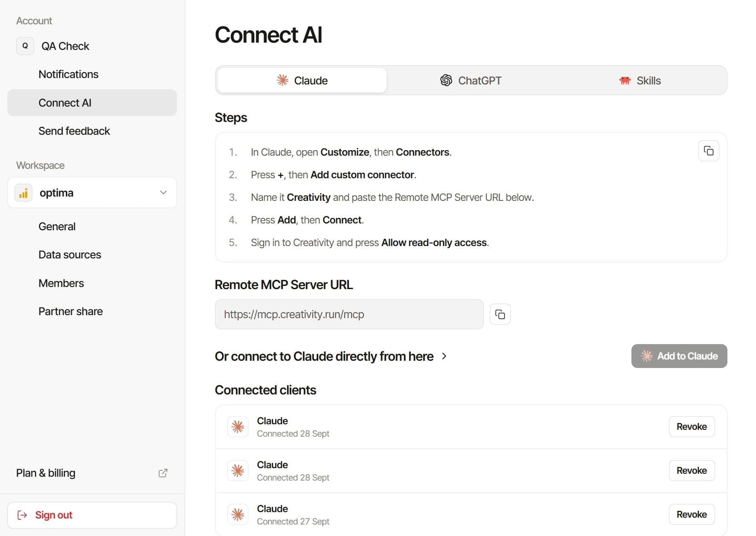The height and width of the screenshot is (536, 756).
Task: Click the QA Check account avatar
Action: (25, 46)
